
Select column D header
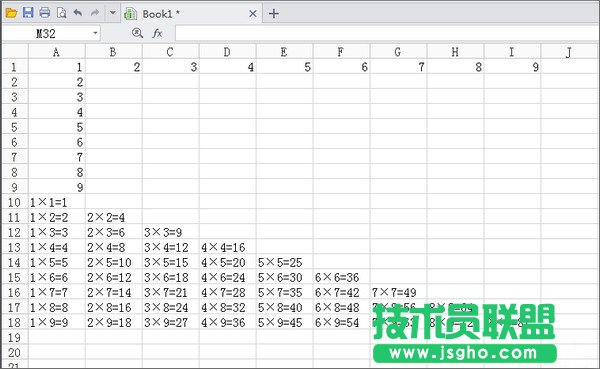pyautogui.click(x=228, y=52)
